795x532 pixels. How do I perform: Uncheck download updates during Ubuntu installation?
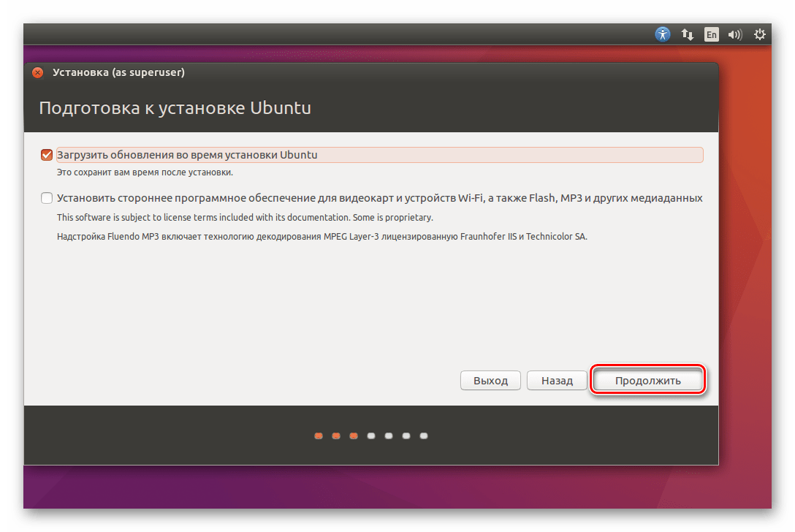[47, 155]
